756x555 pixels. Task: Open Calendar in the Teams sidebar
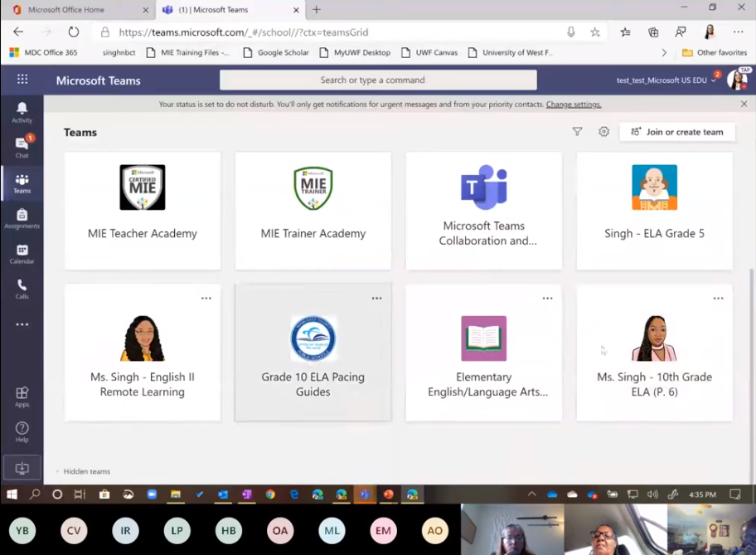pyautogui.click(x=22, y=254)
